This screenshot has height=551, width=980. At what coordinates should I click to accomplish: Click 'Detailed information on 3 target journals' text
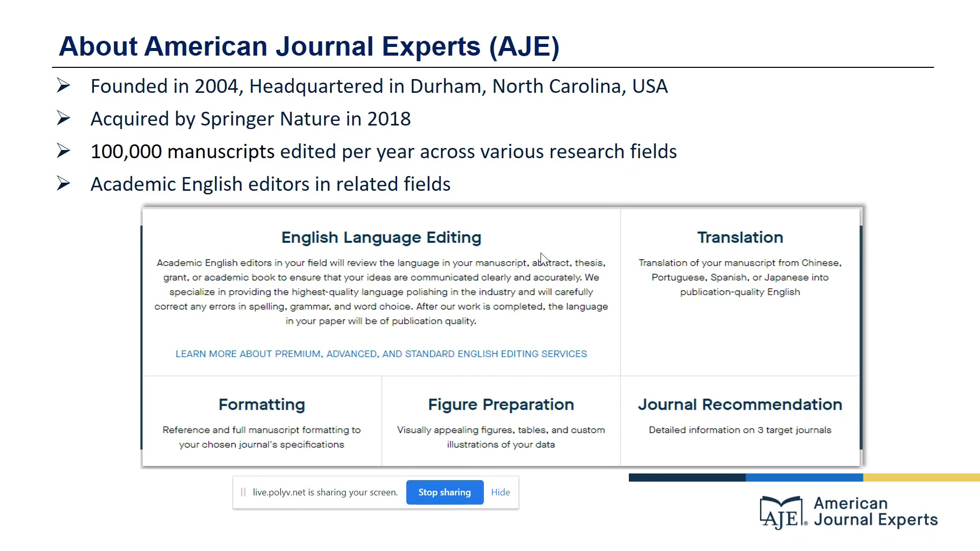[740, 430]
